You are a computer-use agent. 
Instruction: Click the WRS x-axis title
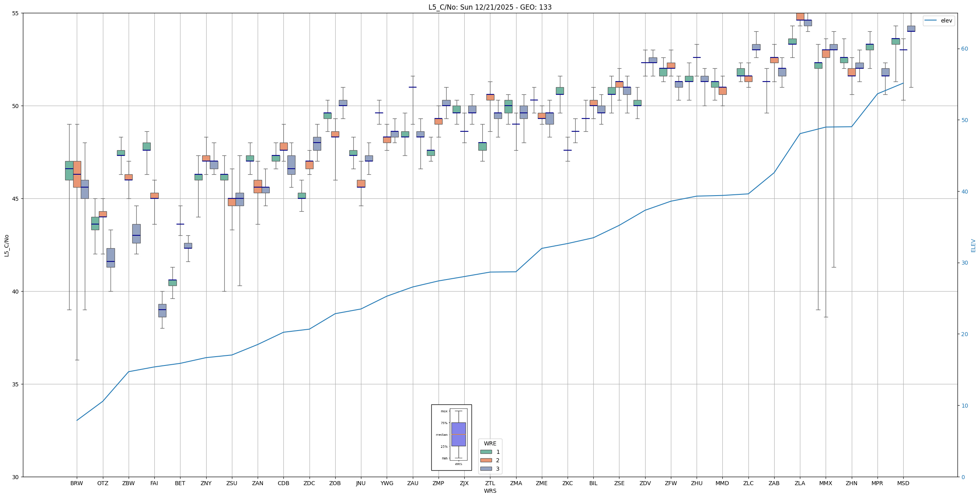(x=490, y=491)
